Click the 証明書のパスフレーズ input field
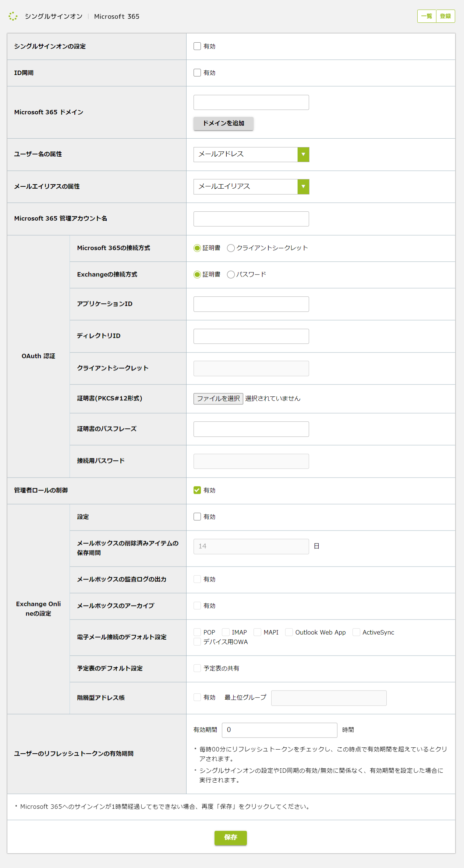The image size is (464, 868). (x=251, y=429)
